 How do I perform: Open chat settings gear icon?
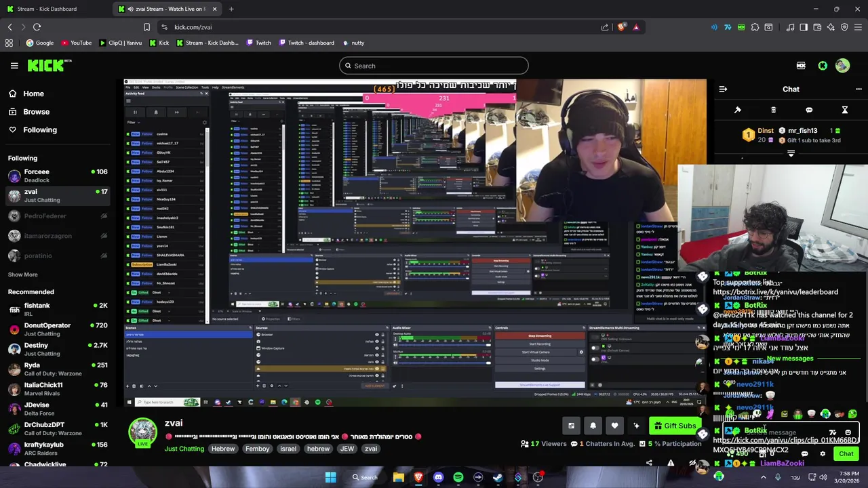pos(823,454)
